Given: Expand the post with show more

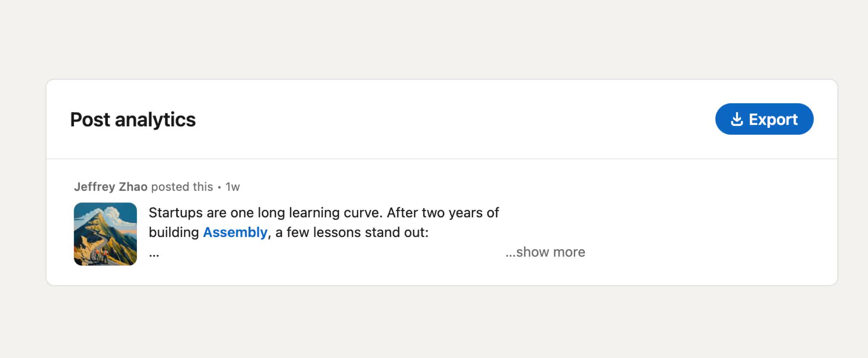Looking at the screenshot, I should (545, 252).
